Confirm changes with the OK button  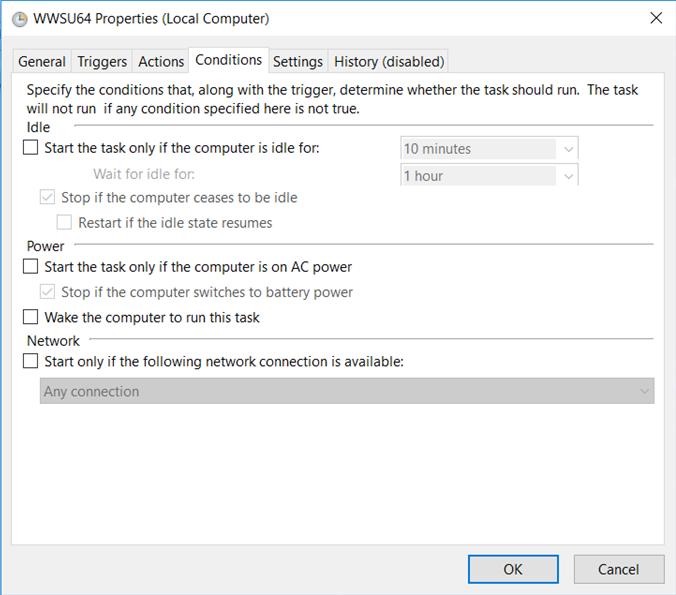coord(513,569)
